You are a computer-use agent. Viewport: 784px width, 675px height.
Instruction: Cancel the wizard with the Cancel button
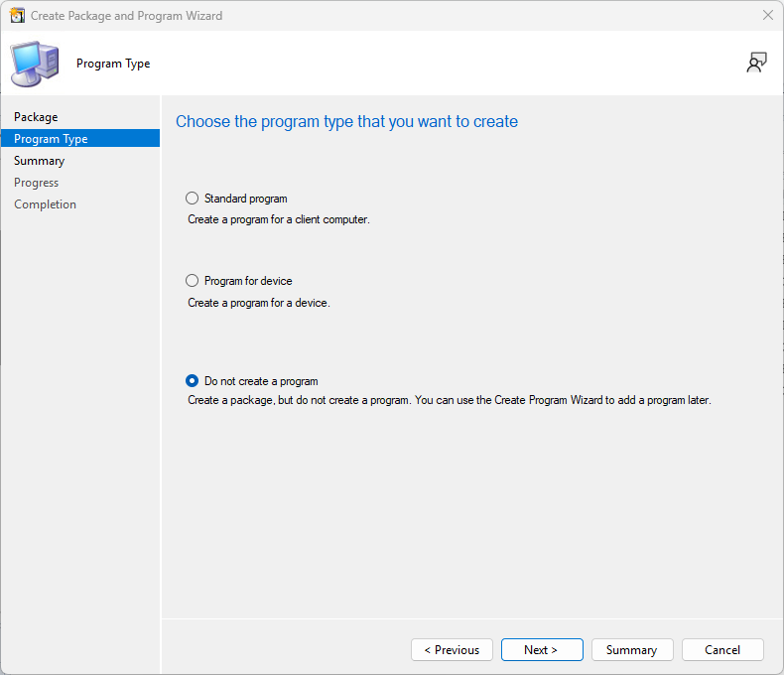click(x=721, y=650)
